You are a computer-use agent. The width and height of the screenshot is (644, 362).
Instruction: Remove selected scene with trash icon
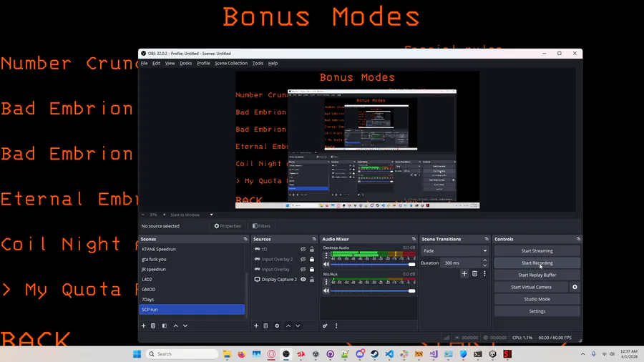pyautogui.click(x=153, y=326)
